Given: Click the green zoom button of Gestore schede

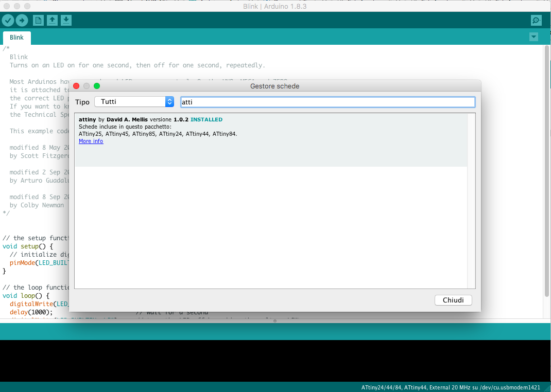Looking at the screenshot, I should [x=97, y=86].
